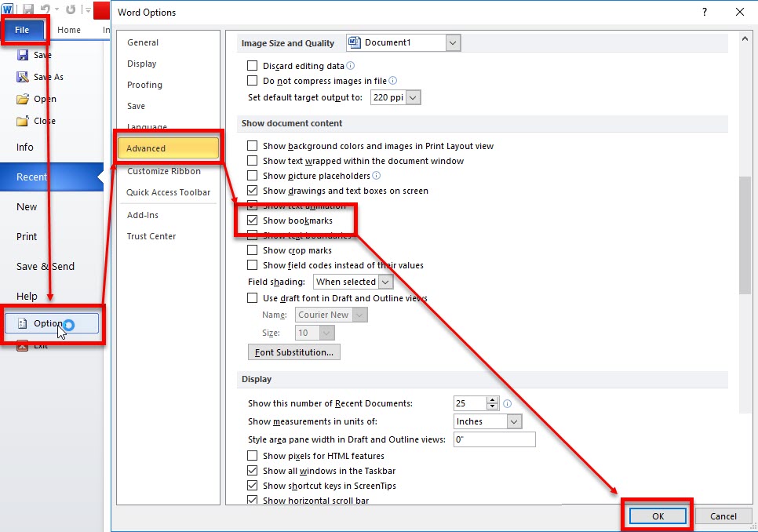Expand the 220 ppi target output dropdown
The height and width of the screenshot is (532, 758).
414,97
